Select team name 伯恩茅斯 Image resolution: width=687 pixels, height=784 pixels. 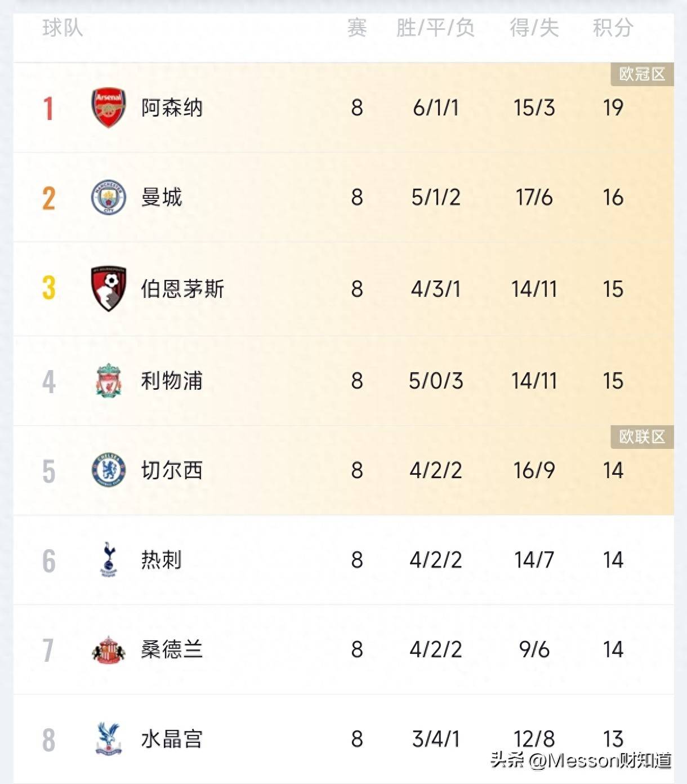[x=182, y=289]
